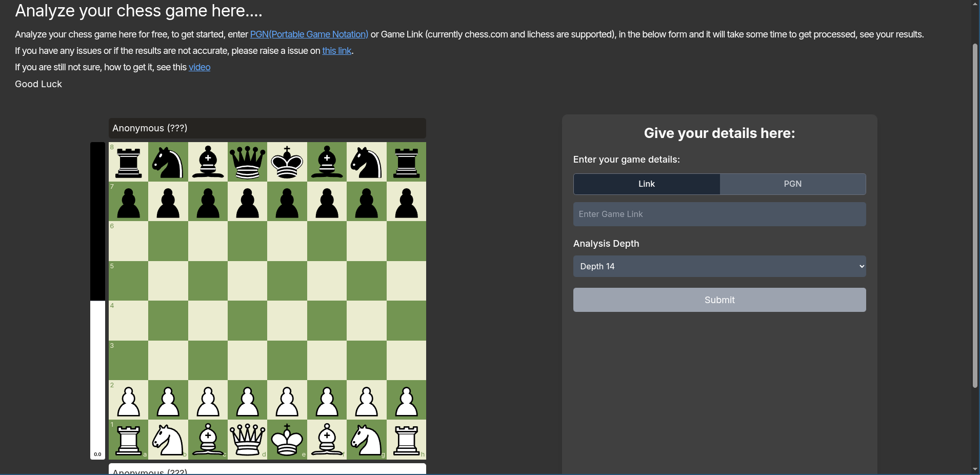Select the black rook on a8
980x475 pixels.
point(128,162)
